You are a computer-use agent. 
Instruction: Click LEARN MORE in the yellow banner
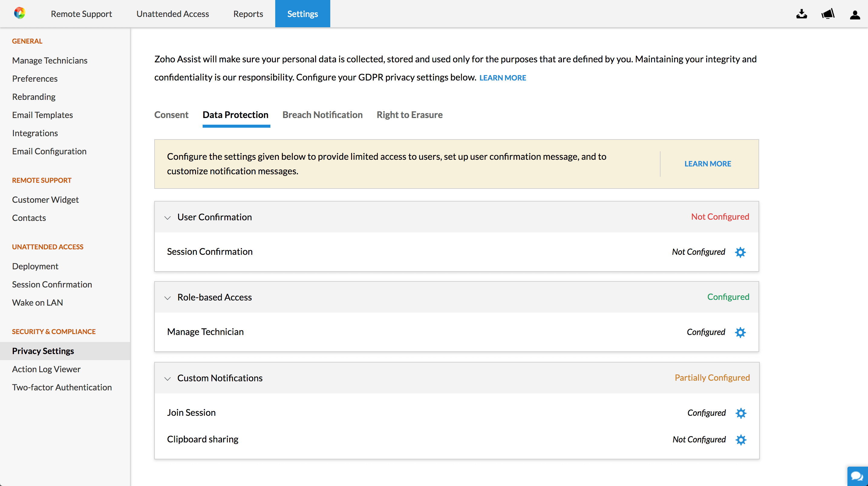pos(707,164)
